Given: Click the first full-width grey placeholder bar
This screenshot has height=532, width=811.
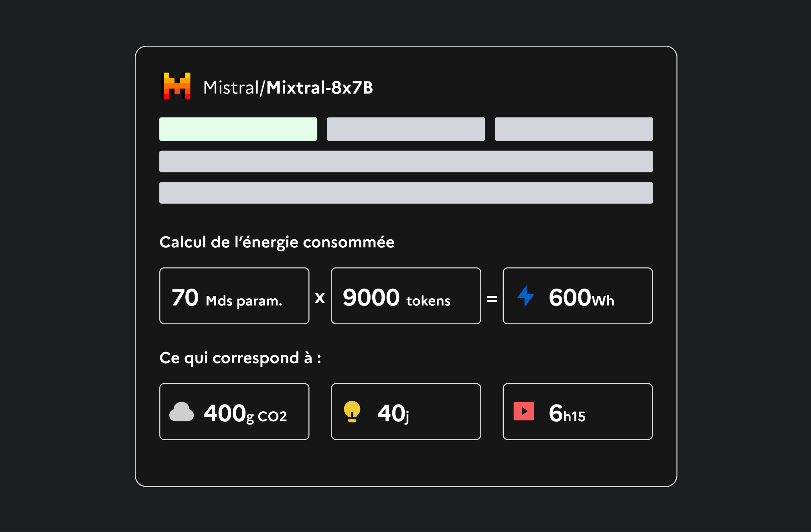Looking at the screenshot, I should coord(406,162).
